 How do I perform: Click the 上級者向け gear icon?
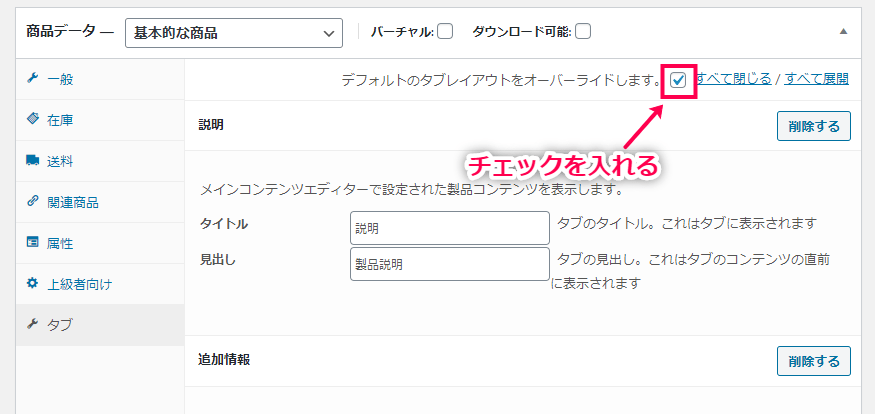[32, 284]
